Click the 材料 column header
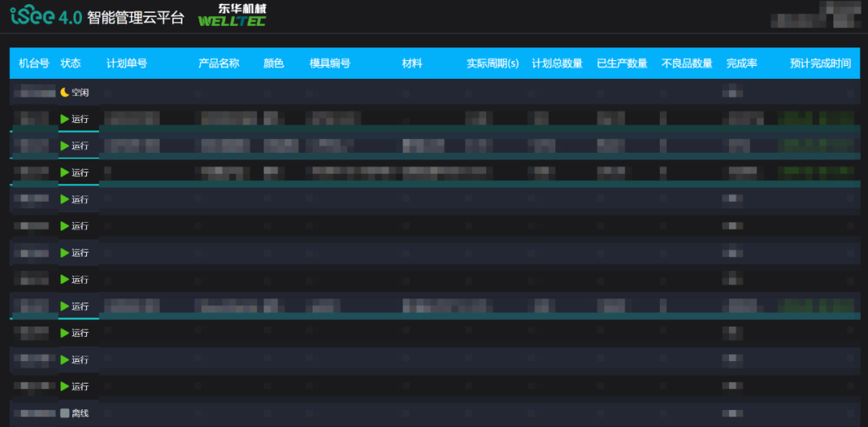This screenshot has height=427, width=868. click(x=411, y=64)
